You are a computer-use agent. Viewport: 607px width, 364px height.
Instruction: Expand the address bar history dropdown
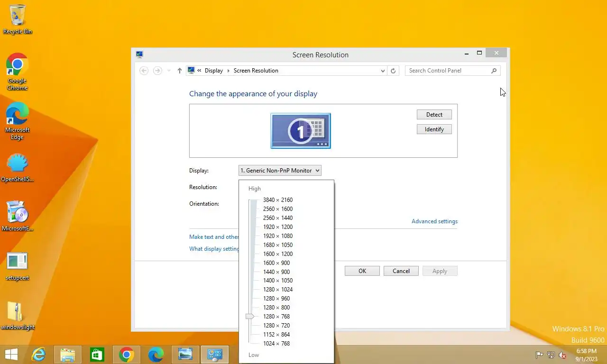point(383,71)
